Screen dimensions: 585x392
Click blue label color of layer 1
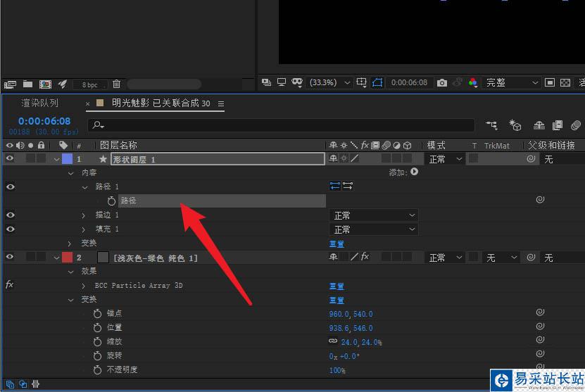pyautogui.click(x=67, y=159)
